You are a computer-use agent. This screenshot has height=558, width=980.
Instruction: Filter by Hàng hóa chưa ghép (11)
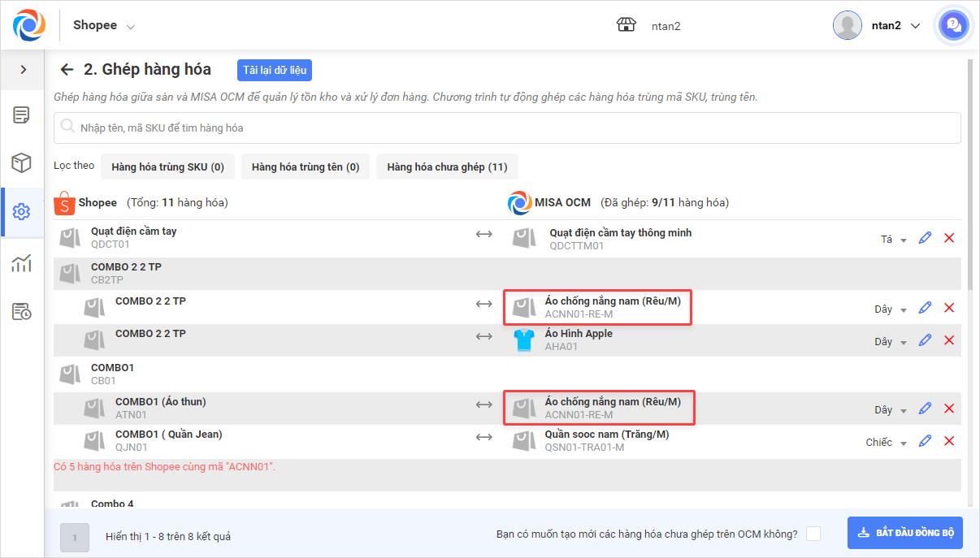coord(447,167)
